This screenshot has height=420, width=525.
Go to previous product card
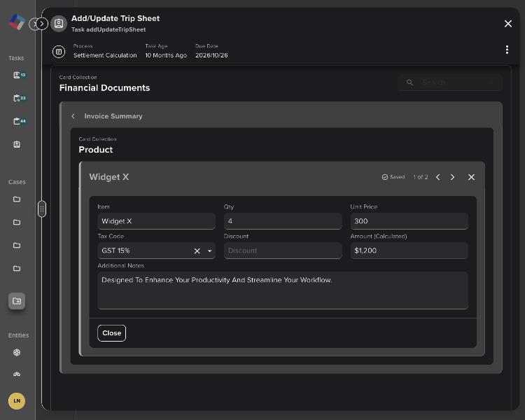point(438,177)
